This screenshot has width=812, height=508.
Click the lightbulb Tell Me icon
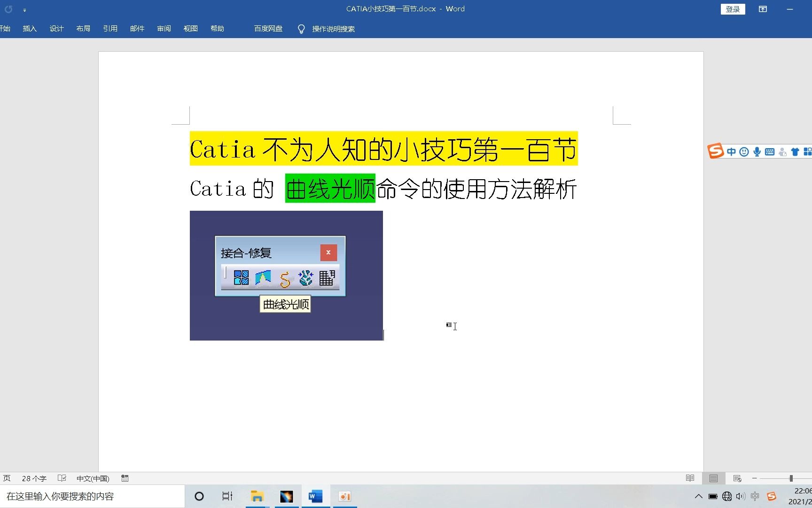click(301, 29)
